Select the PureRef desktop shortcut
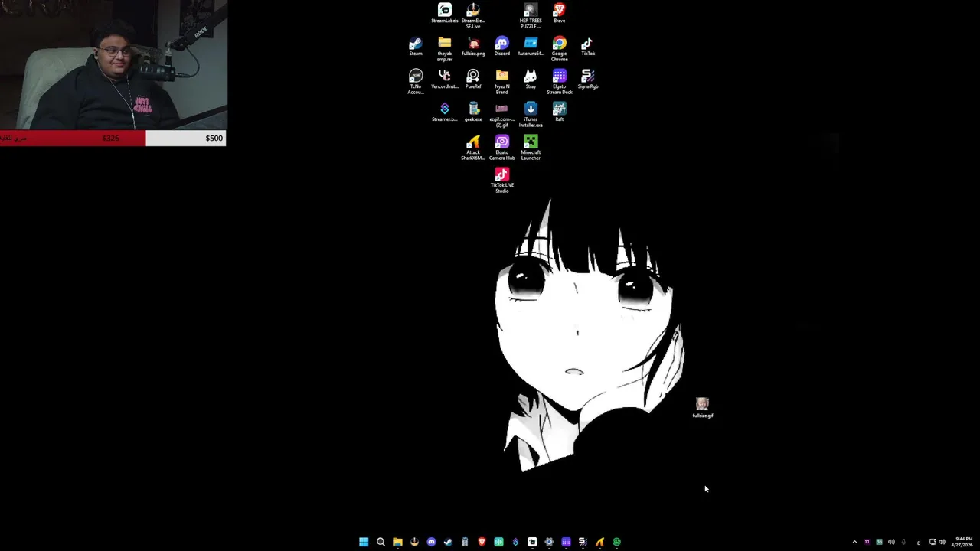Screen dimensions: 980x551 pyautogui.click(x=473, y=79)
